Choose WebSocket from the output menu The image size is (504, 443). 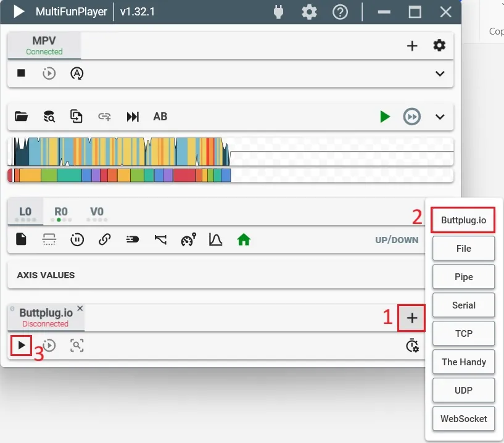pos(463,418)
